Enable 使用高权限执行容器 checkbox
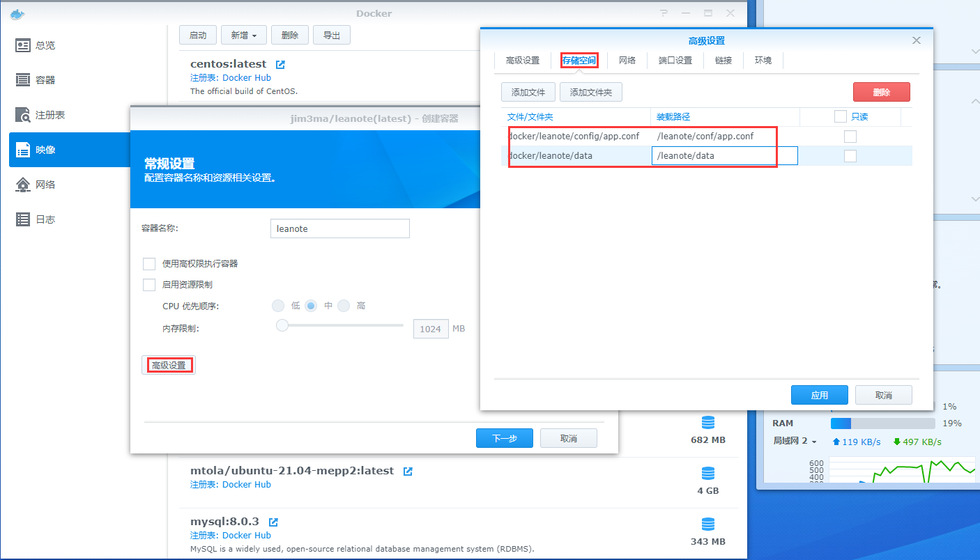The width and height of the screenshot is (980, 560). coord(149,264)
